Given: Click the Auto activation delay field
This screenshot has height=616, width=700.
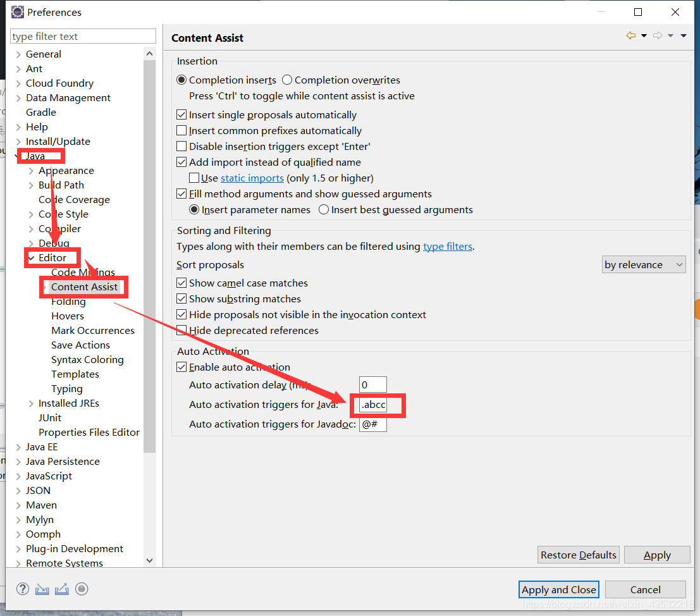Looking at the screenshot, I should tap(373, 385).
